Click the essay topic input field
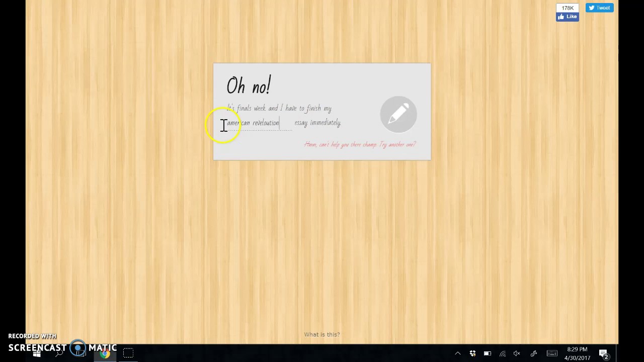 point(259,123)
